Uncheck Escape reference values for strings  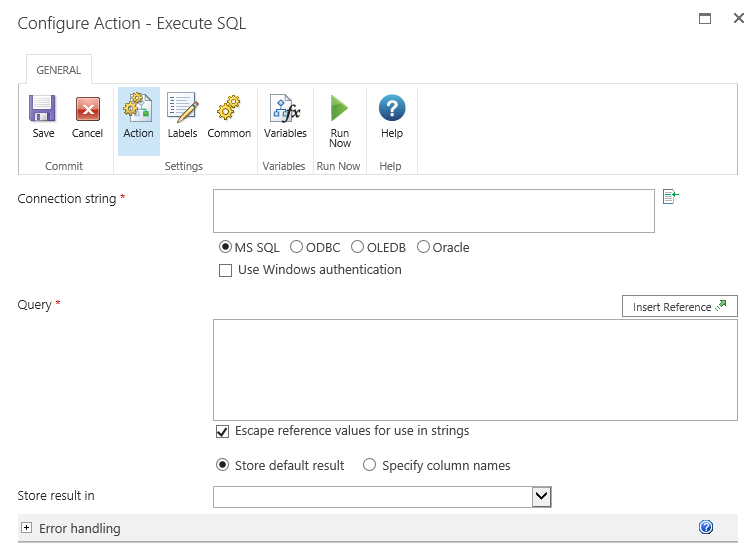point(222,431)
